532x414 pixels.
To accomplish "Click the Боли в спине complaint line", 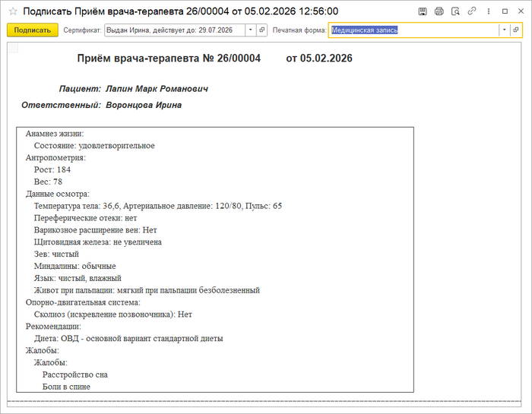I will click(66, 387).
